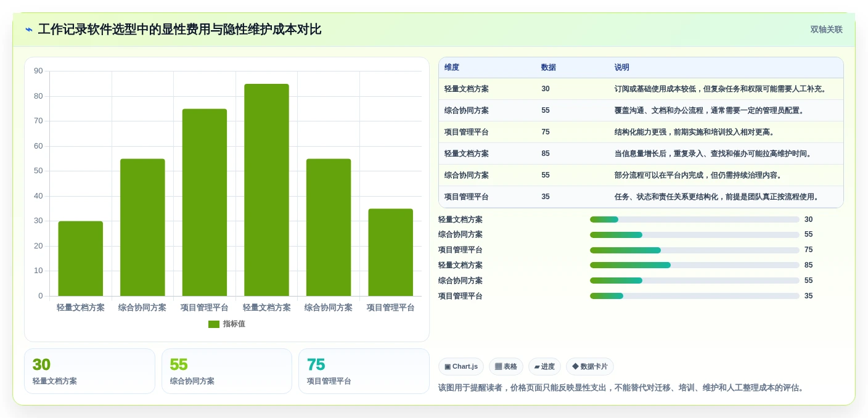Click the y-axis tick label 0

41,296
